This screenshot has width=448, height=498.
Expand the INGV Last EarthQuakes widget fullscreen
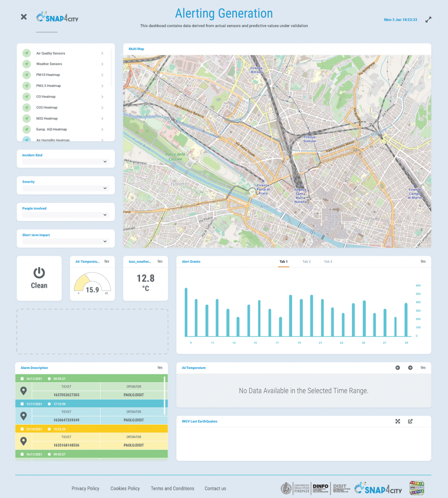tap(398, 421)
